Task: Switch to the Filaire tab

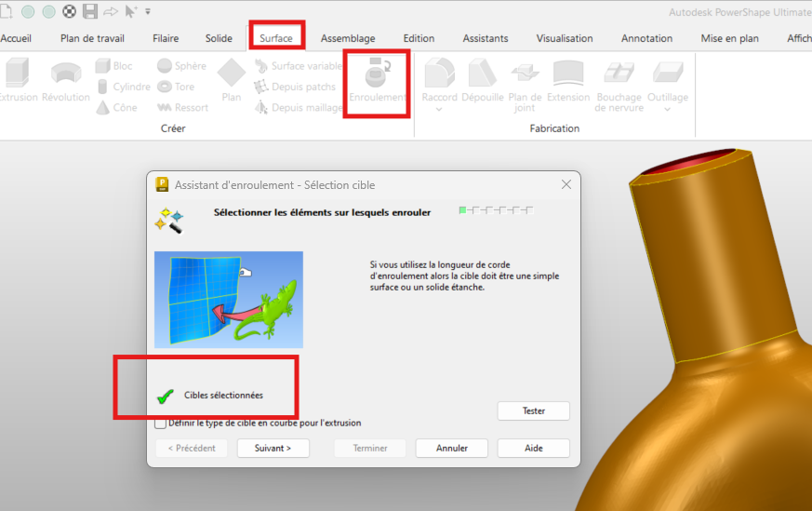Action: pos(166,38)
